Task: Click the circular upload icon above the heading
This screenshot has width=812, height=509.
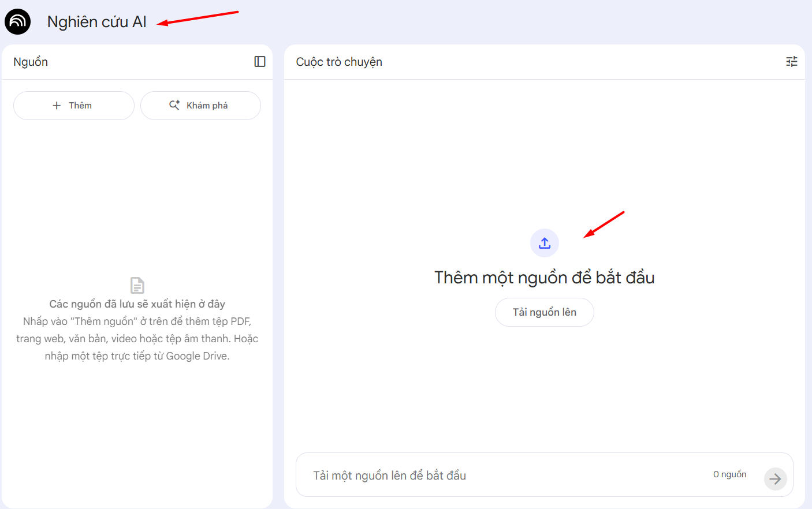Action: [x=544, y=242]
